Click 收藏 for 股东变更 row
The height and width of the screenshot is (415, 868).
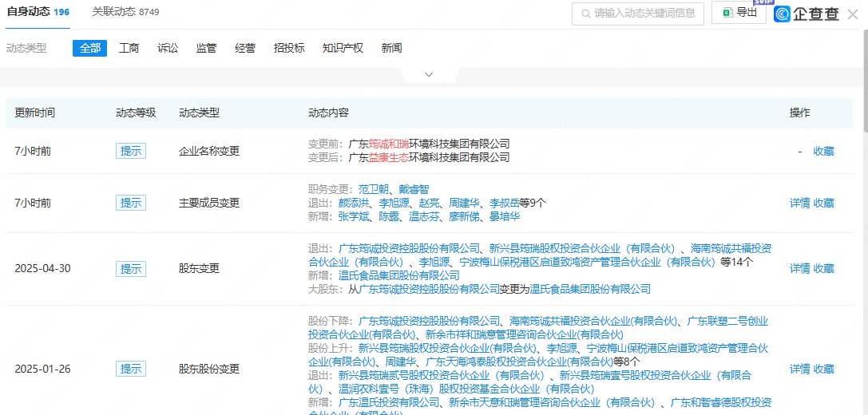click(824, 268)
